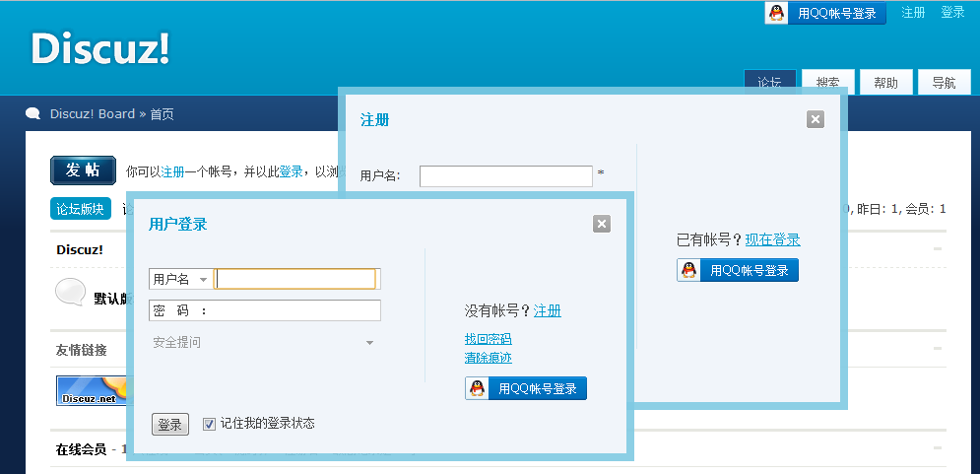This screenshot has width=980, height=474.
Task: Expand the 安全提问 security question dropdown
Action: point(264,343)
